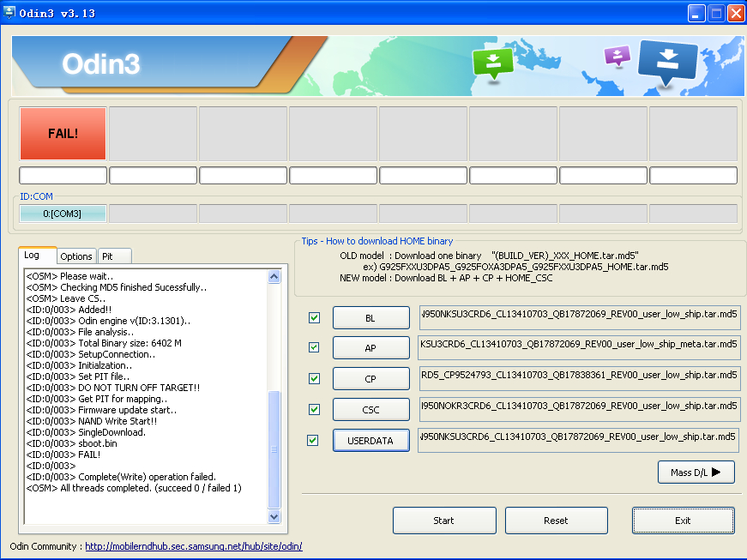Click the purple download banner icon
This screenshot has width=747, height=560.
coord(617,57)
